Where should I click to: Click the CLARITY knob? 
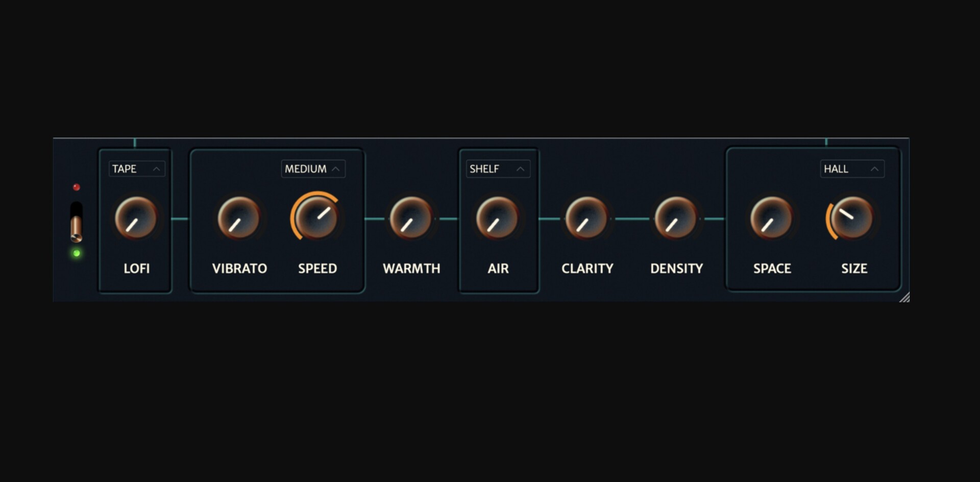click(x=586, y=218)
